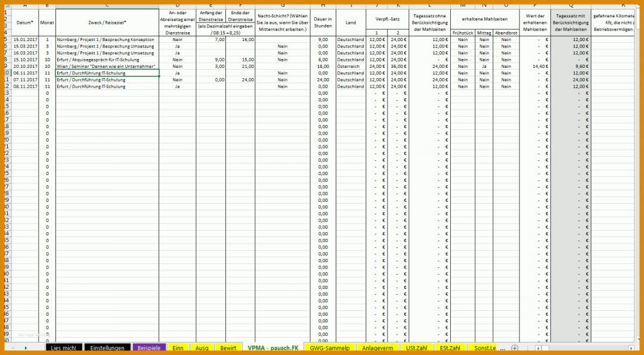Viewport: 644px width, 355px height.
Task: Select the 'Ende der Dienstreise' header cell
Action: [x=240, y=15]
